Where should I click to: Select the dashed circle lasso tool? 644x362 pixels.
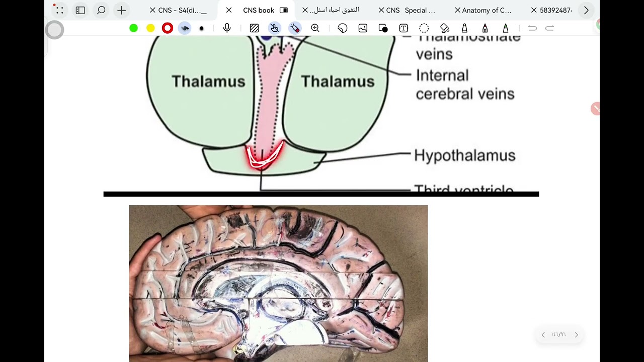[424, 28]
